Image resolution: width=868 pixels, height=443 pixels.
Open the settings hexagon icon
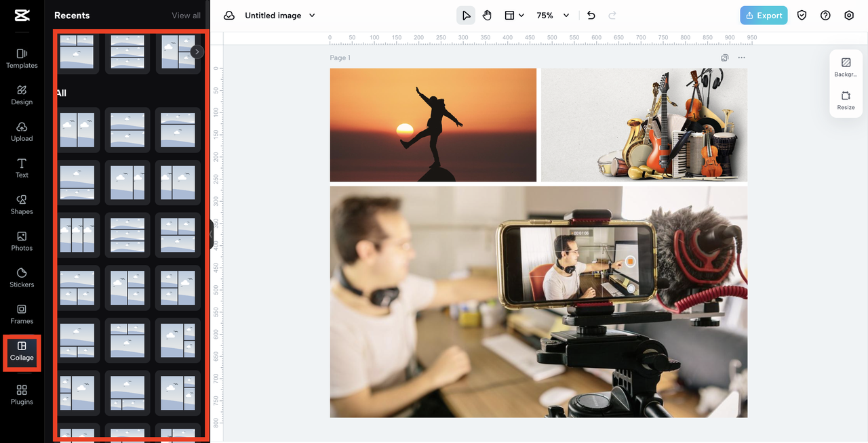(x=849, y=16)
